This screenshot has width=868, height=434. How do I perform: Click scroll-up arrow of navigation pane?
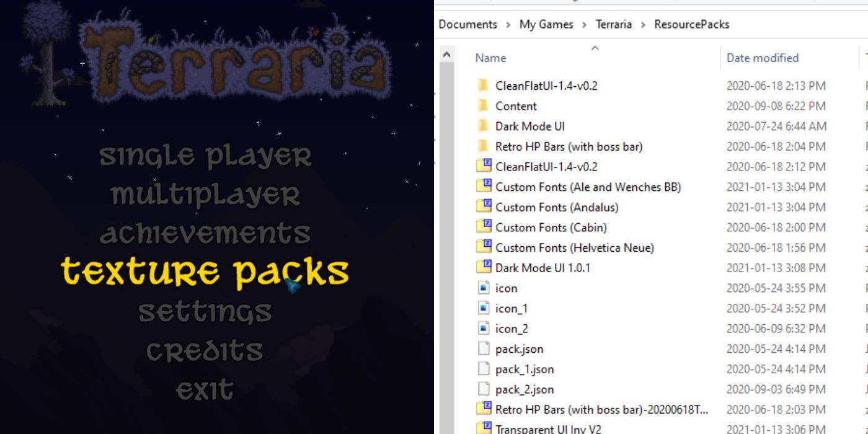(x=446, y=55)
